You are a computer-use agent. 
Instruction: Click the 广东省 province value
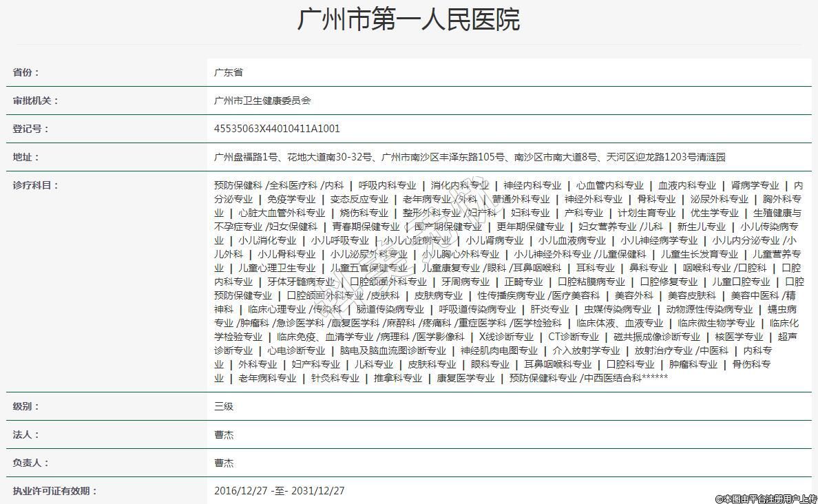(x=228, y=72)
